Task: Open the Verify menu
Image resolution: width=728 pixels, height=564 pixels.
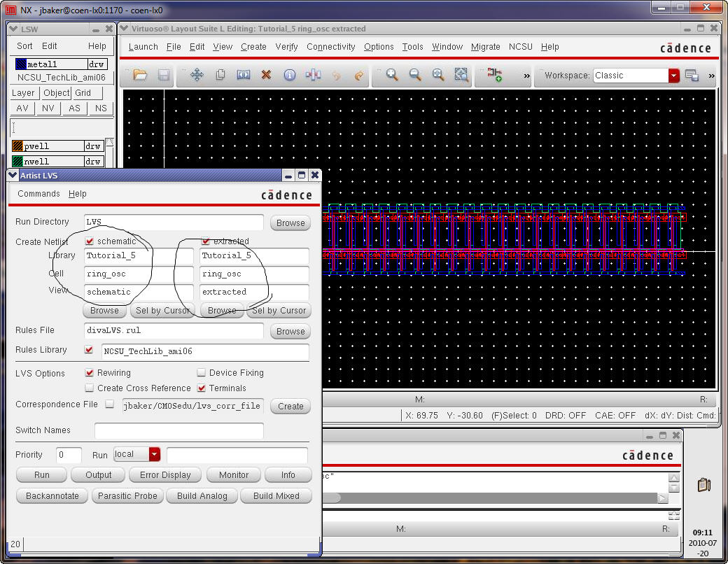Action: point(286,47)
